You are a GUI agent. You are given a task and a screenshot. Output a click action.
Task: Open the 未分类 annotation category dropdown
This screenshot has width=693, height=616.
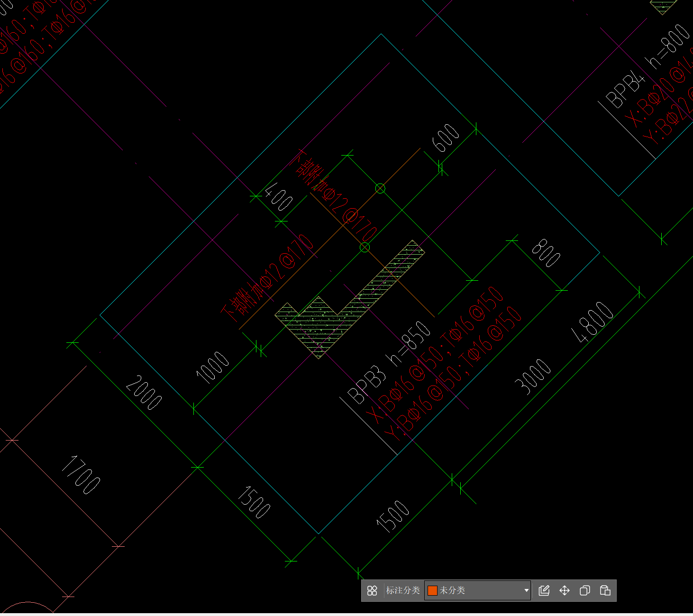point(477,590)
